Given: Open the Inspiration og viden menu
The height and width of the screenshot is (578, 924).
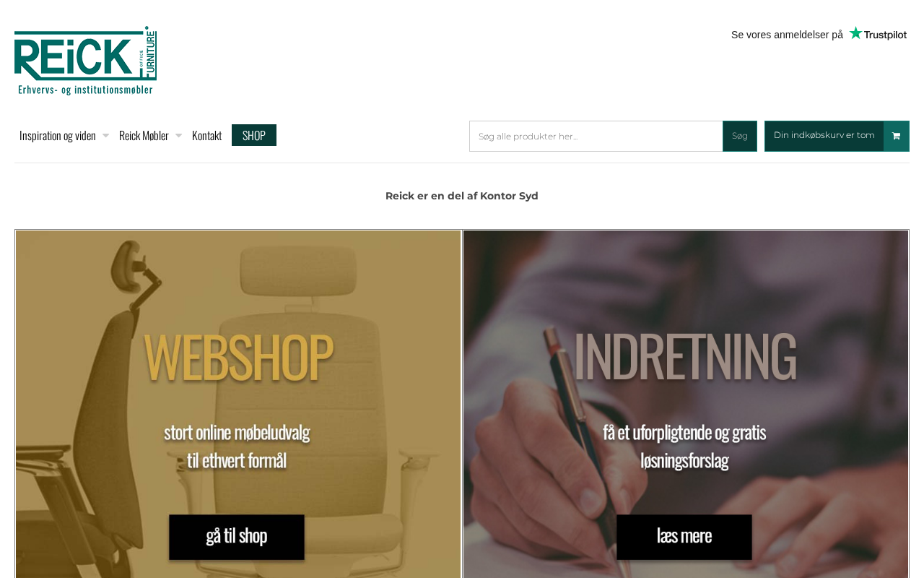Looking at the screenshot, I should tap(58, 135).
